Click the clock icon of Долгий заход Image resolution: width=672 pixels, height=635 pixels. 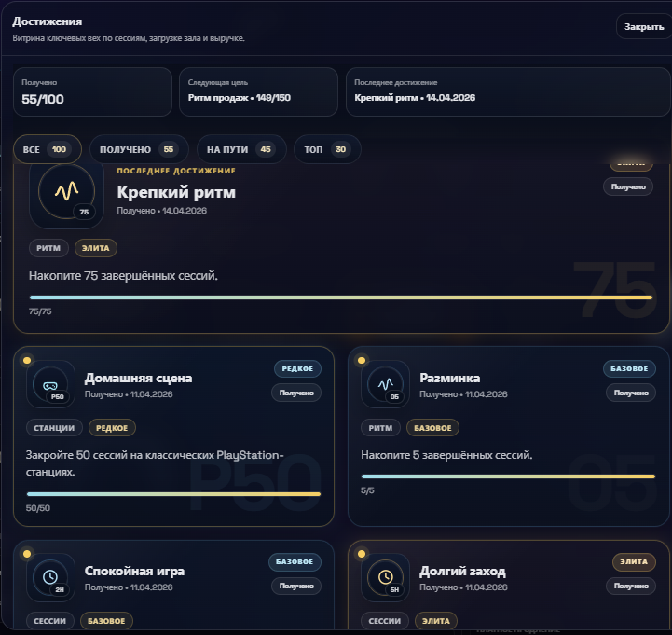(385, 576)
